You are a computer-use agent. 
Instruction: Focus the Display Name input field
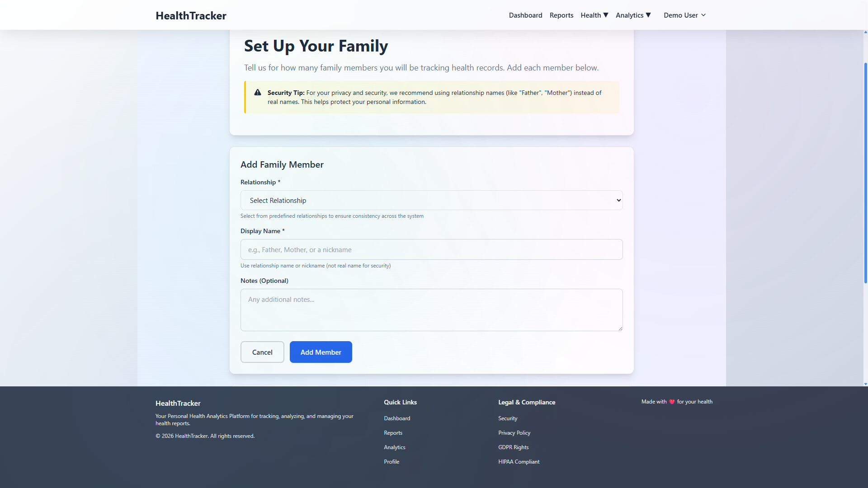click(431, 249)
